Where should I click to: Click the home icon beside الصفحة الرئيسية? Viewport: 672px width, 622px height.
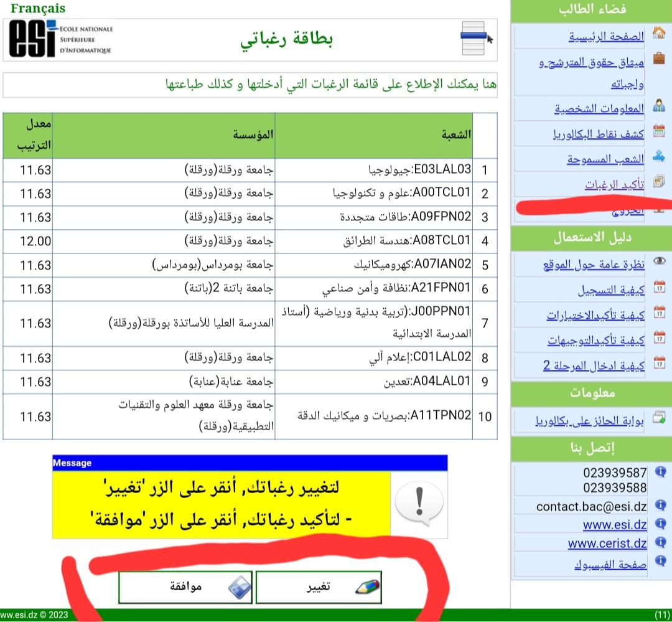pos(658,33)
